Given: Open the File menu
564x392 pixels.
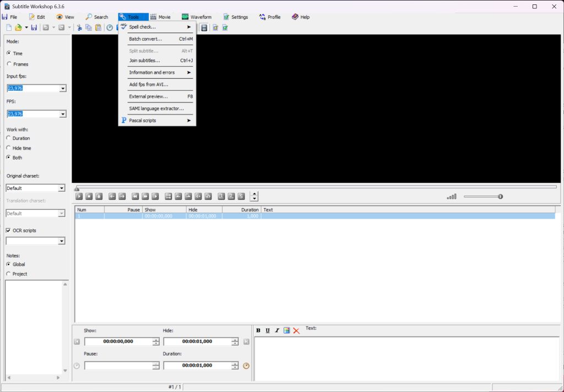Looking at the screenshot, I should click(x=10, y=17).
